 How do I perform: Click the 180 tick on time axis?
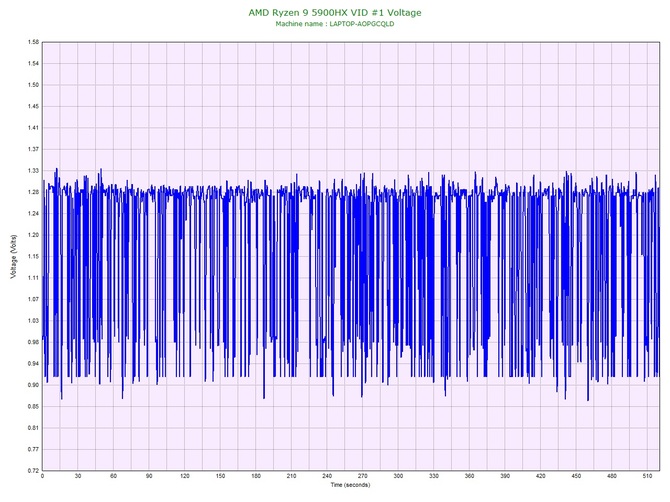[x=256, y=476]
